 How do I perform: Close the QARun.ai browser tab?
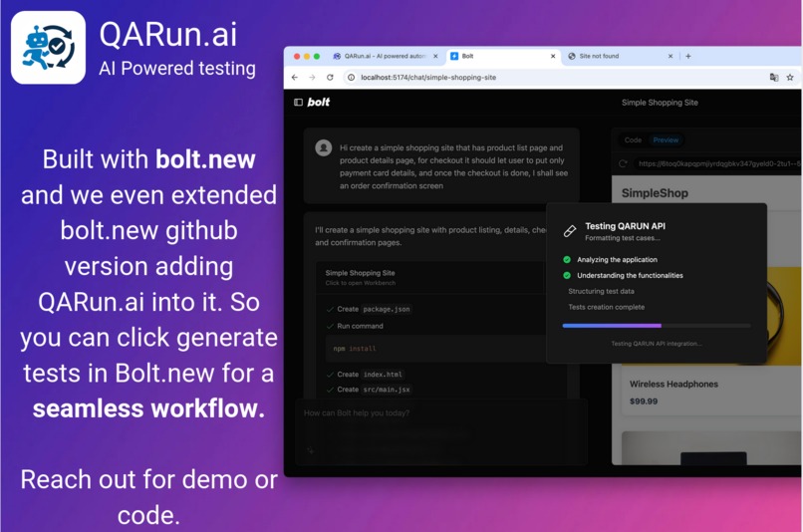click(x=435, y=57)
